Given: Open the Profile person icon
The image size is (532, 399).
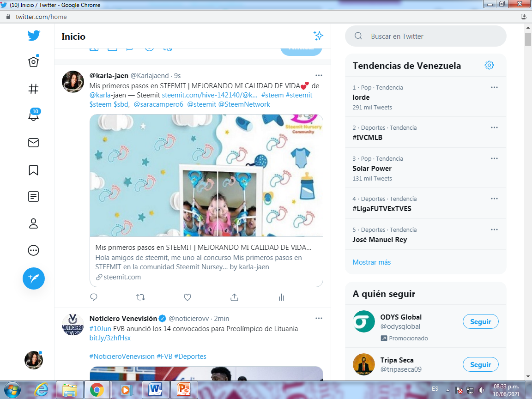Looking at the screenshot, I should click(x=33, y=224).
